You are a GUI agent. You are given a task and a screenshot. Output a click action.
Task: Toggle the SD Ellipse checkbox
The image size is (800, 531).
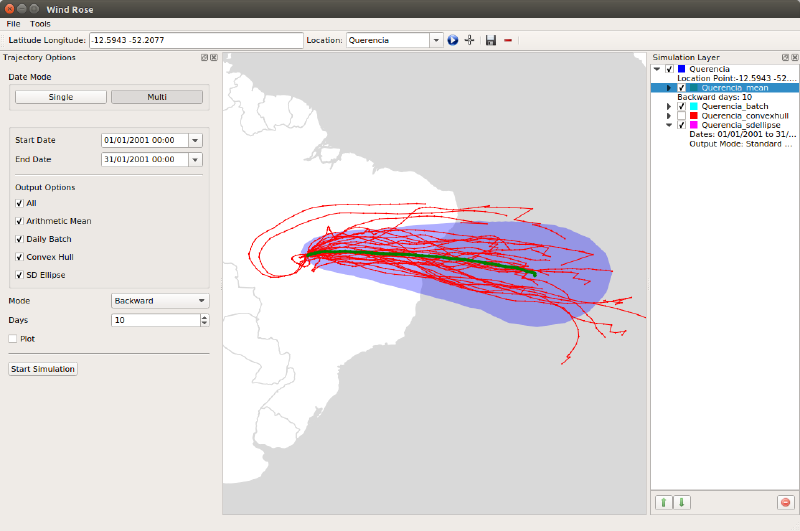click(x=19, y=275)
